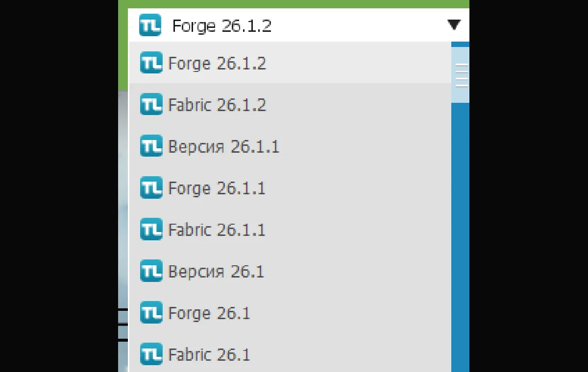Screen dimensions: 588x372
Task: Click the selected Forge 26.1.2 combo box field
Action: (298, 25)
